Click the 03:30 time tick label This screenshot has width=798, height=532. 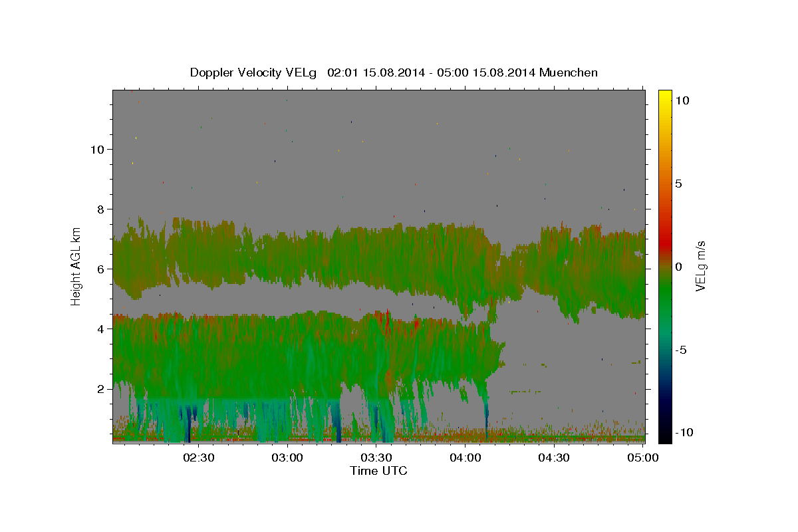tap(376, 458)
